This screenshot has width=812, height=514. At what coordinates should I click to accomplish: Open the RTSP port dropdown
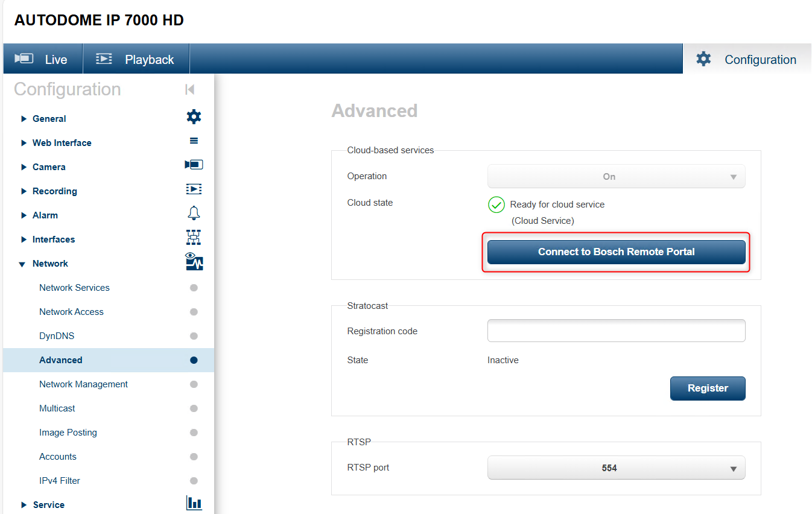616,468
